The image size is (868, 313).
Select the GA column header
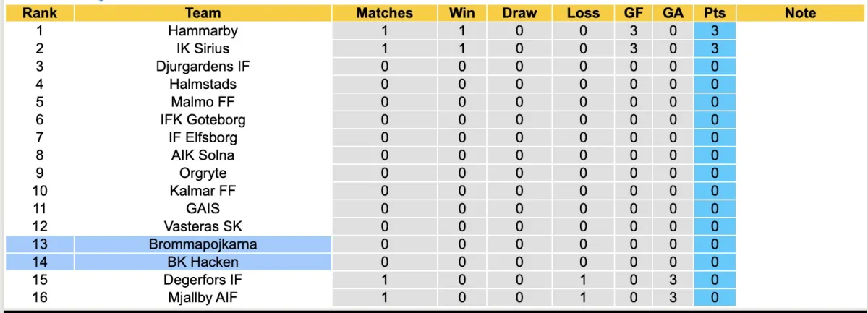click(673, 13)
